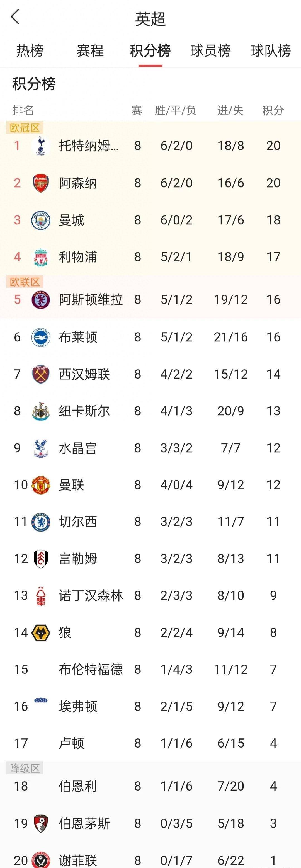Open the 水晶宫 team row
The image size is (301, 868).
click(150, 448)
